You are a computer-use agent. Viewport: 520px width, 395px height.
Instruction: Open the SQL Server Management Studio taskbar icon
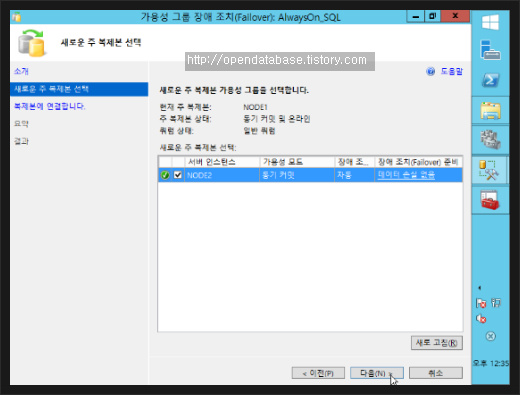coord(489,170)
